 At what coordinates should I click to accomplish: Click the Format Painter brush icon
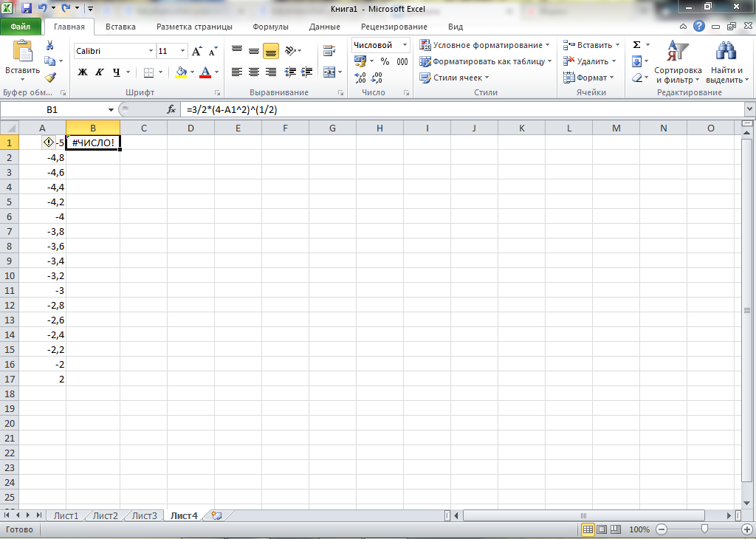tap(50, 77)
